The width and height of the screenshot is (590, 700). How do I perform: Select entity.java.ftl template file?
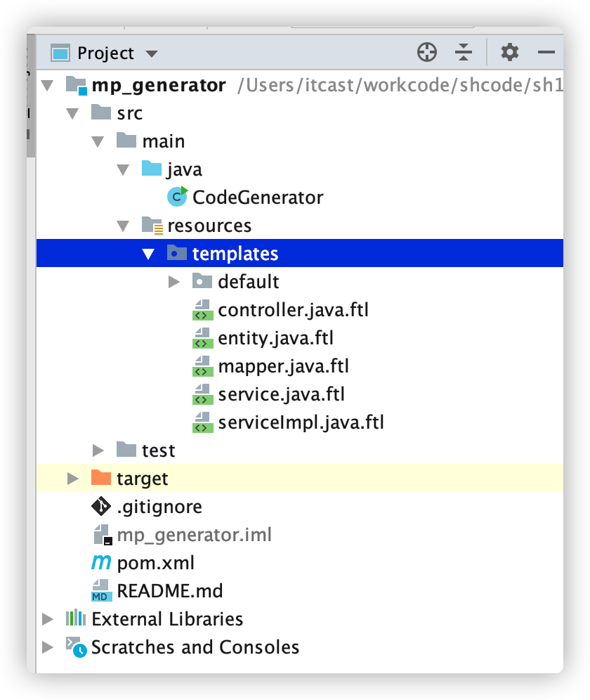coord(275,337)
